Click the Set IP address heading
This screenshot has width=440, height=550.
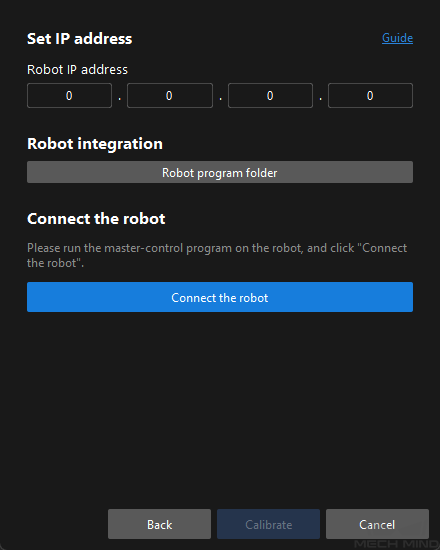(80, 39)
